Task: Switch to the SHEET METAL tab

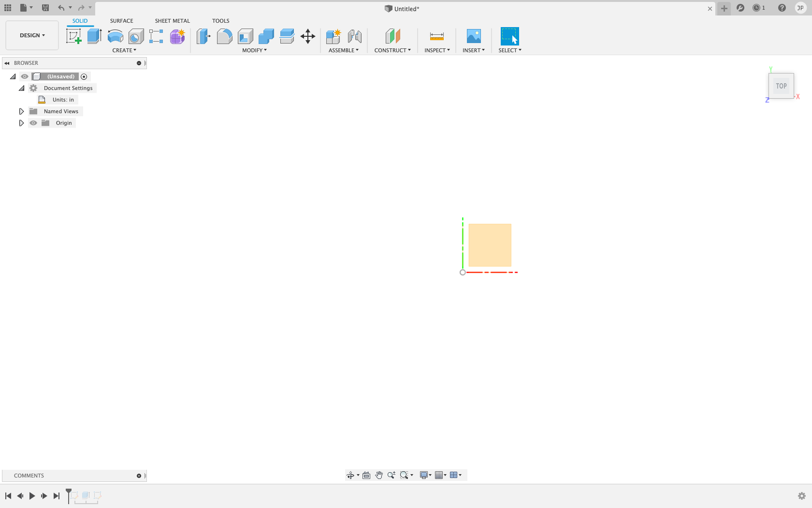Action: click(173, 21)
